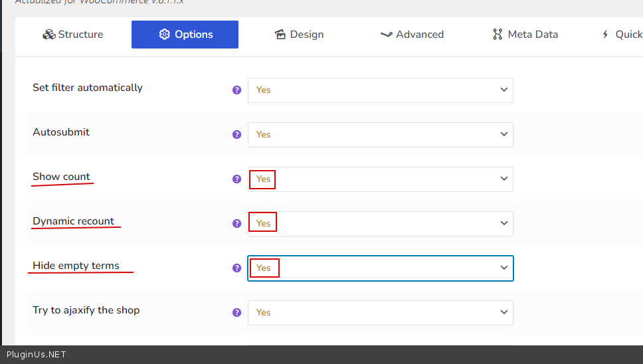The image size is (643, 364).
Task: Click help icon for Hide empty terms
Action: (x=236, y=268)
